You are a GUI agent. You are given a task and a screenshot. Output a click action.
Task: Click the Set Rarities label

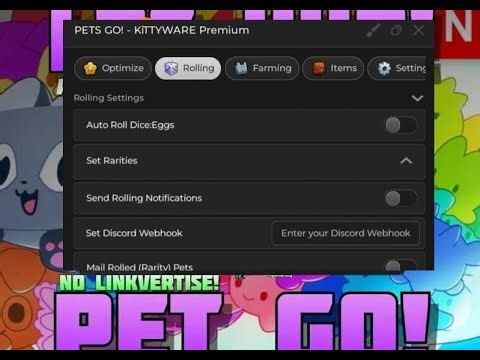112,161
